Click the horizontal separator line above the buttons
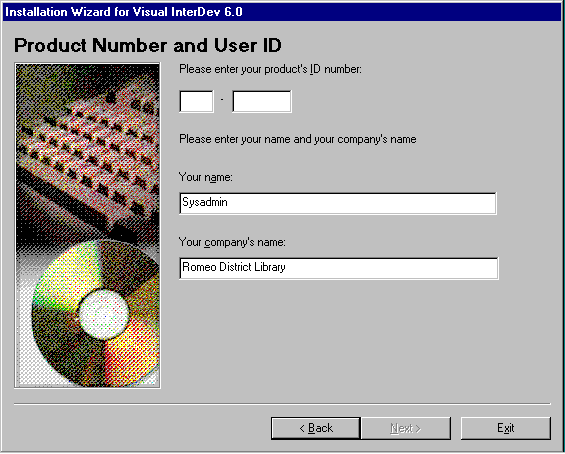This screenshot has width=565, height=454. click(x=282, y=404)
